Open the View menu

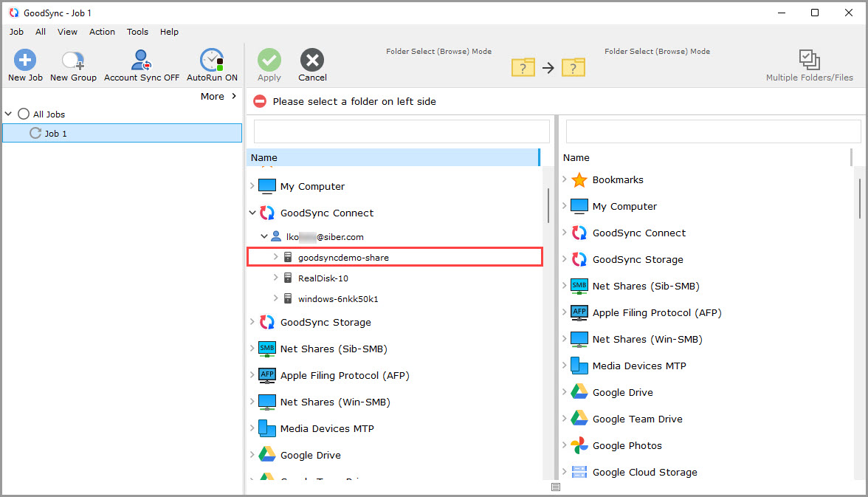[68, 32]
